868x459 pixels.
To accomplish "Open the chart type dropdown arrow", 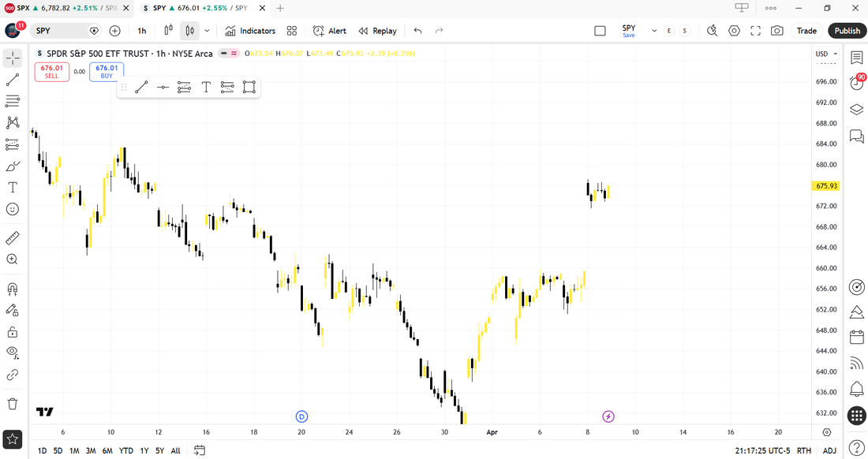I will (207, 31).
